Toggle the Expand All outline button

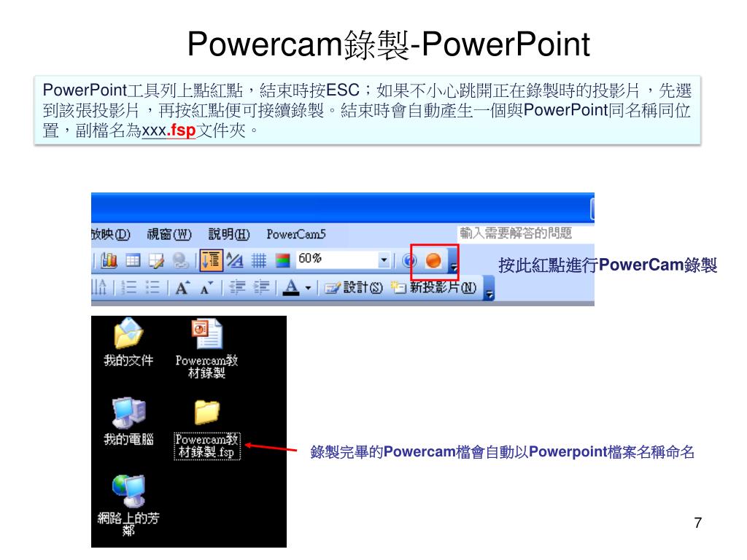[211, 260]
